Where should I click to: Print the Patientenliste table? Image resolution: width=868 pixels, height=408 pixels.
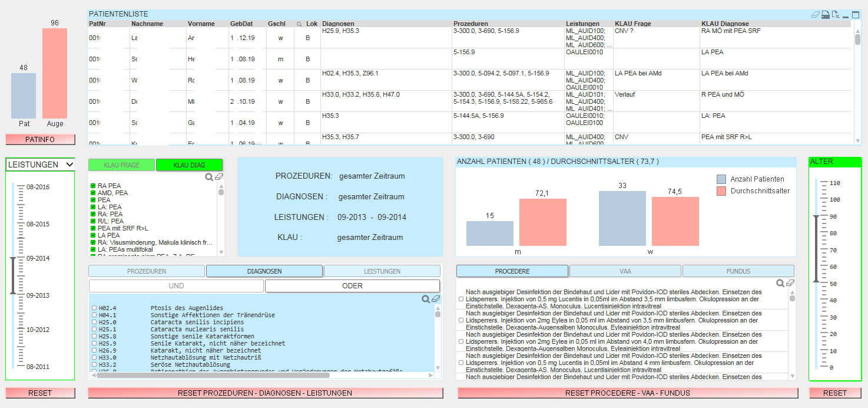[826, 15]
